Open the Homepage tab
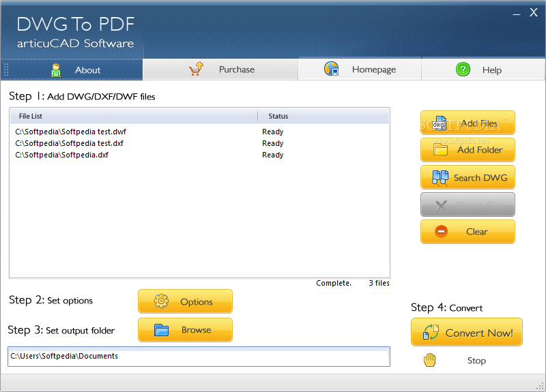 pyautogui.click(x=360, y=70)
